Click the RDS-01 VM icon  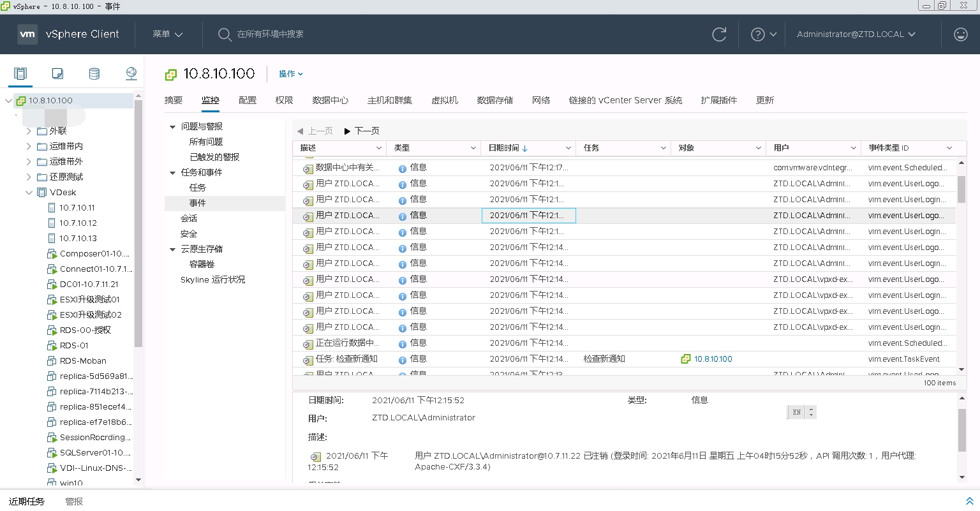[52, 346]
